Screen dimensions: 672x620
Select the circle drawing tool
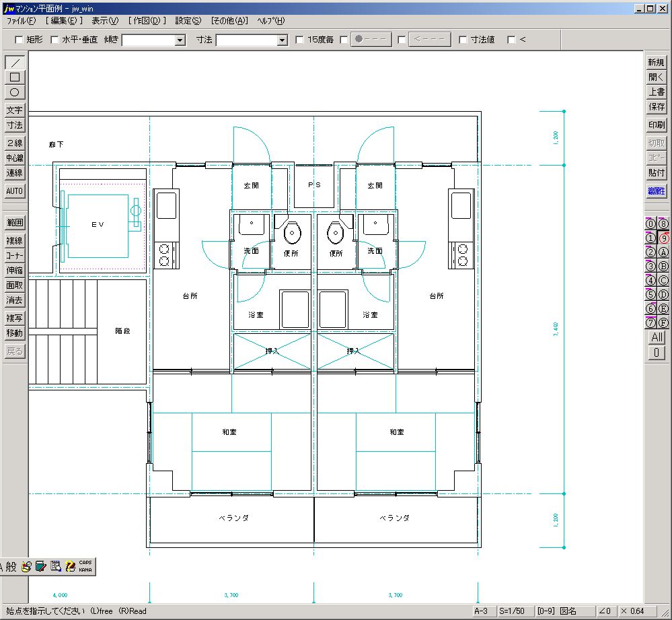point(15,92)
